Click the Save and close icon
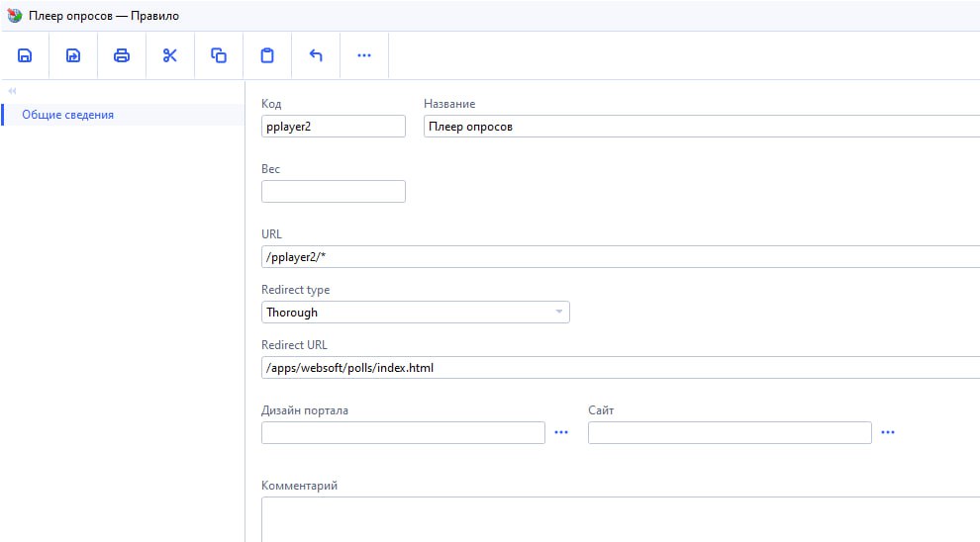980x542 pixels. pyautogui.click(x=73, y=55)
